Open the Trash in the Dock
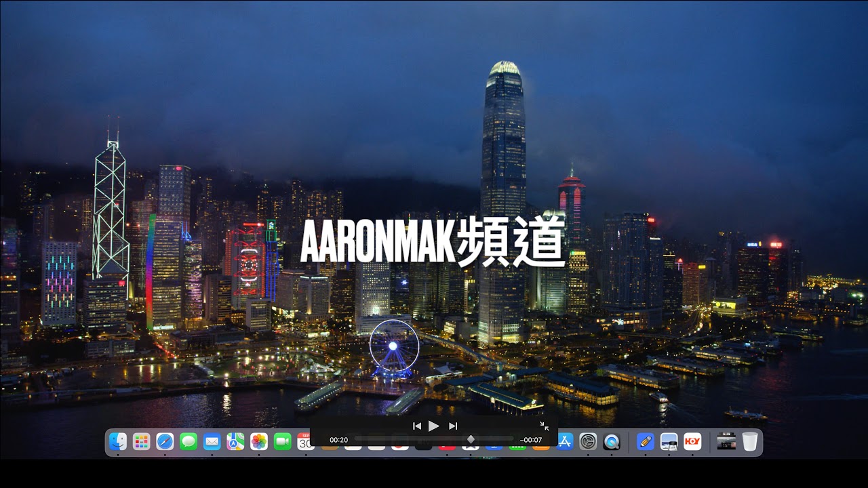868x488 pixels. [749, 442]
